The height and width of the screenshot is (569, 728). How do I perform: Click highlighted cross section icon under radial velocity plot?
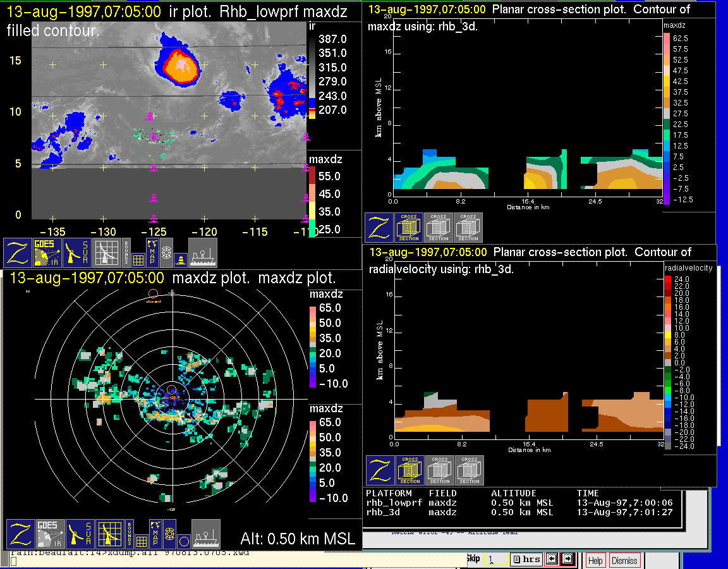point(410,470)
